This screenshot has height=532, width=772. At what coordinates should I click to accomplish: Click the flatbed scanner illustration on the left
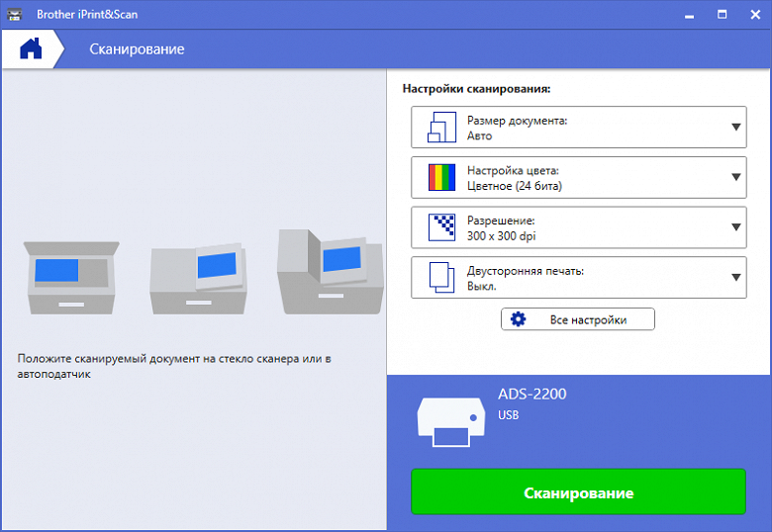point(71,278)
